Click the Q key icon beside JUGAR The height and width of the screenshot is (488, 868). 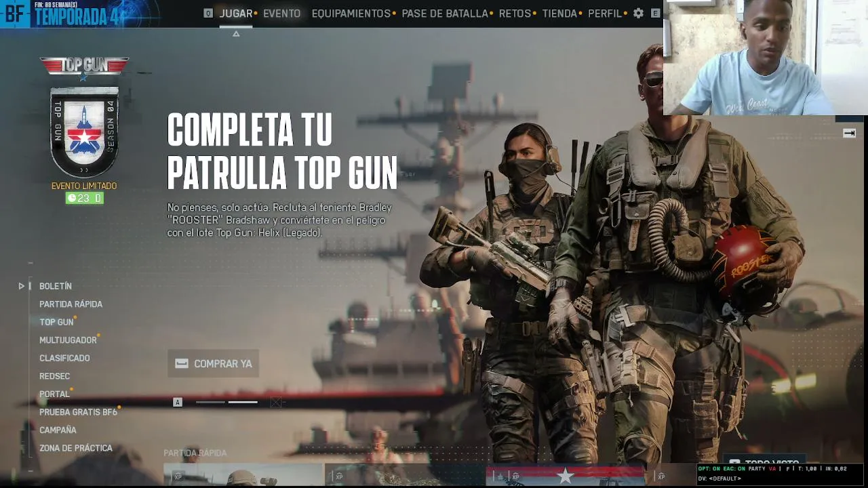pyautogui.click(x=208, y=14)
